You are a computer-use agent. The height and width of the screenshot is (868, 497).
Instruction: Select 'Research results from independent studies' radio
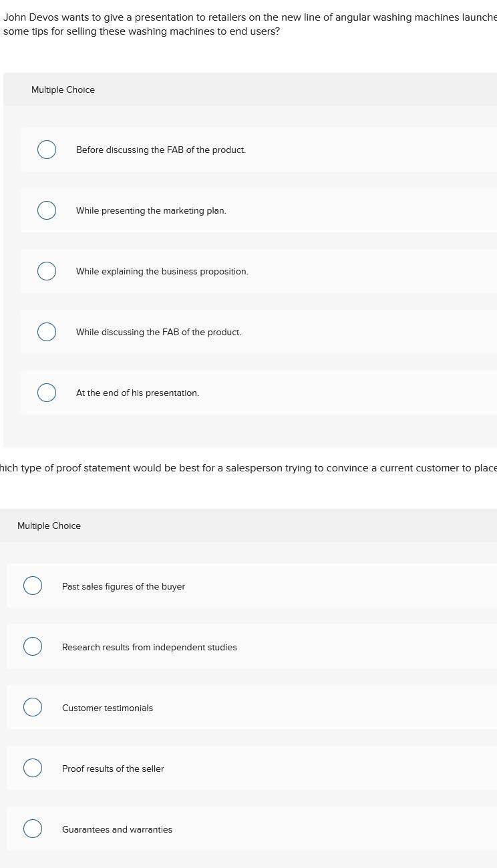33,646
